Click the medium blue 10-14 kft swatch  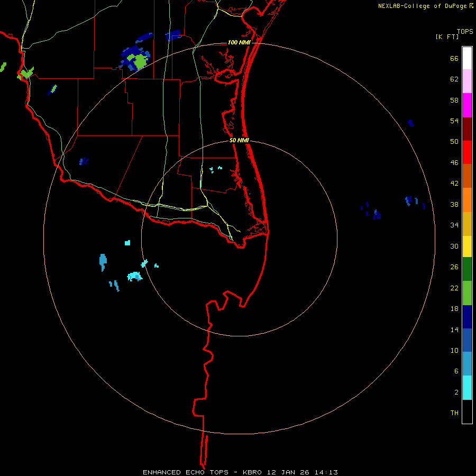467,340
